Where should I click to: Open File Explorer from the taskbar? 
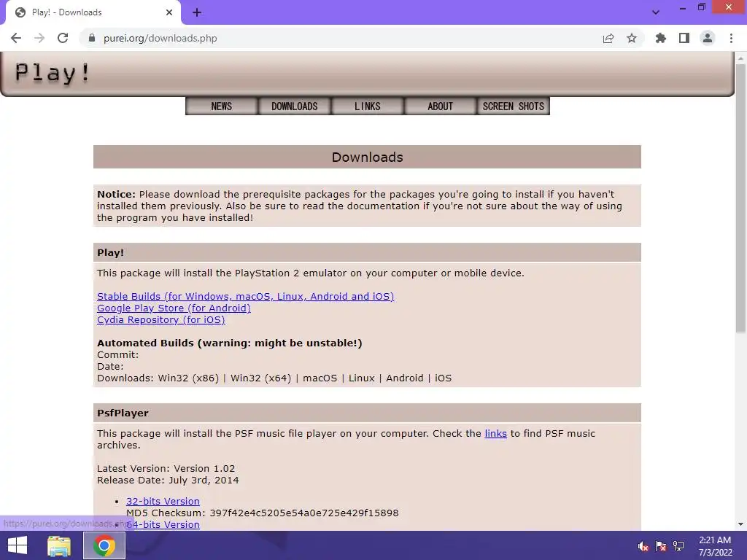click(x=59, y=545)
